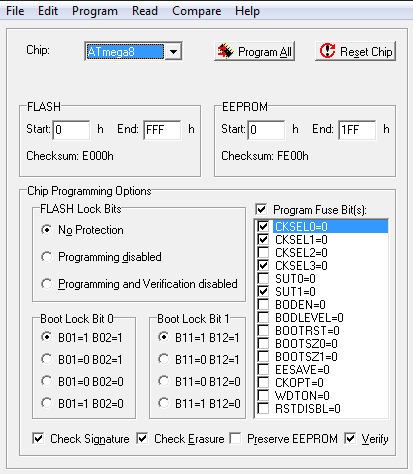Click the FLASH End address field
The image size is (413, 474).
[162, 130]
